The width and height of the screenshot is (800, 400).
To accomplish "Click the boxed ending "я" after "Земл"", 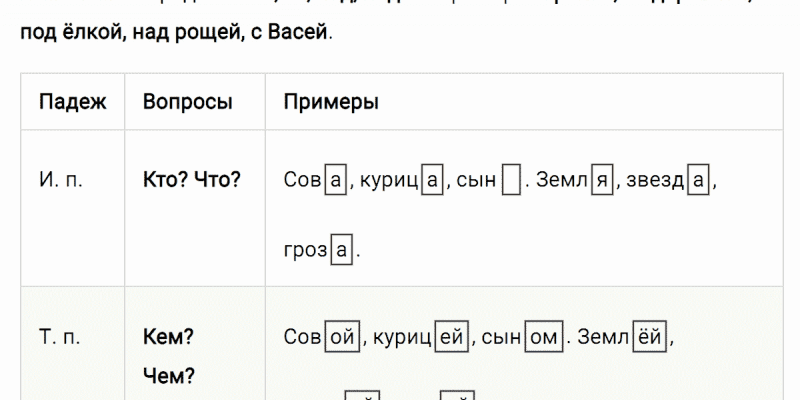I will click(x=601, y=182).
